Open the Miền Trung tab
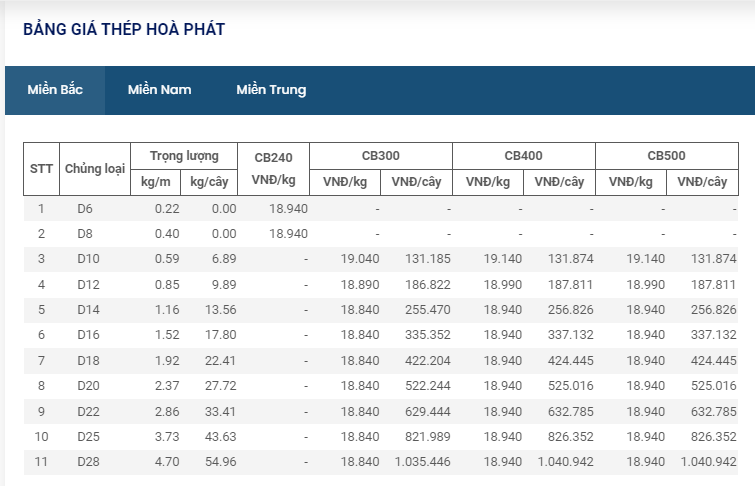 271,90
